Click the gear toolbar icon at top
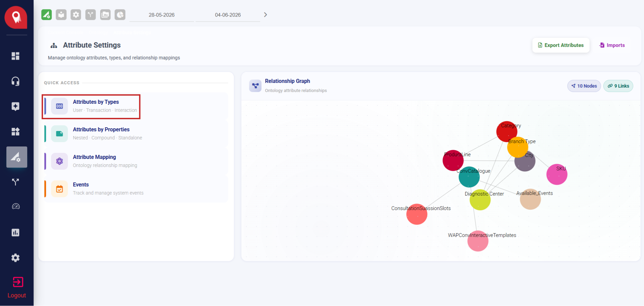 76,15
